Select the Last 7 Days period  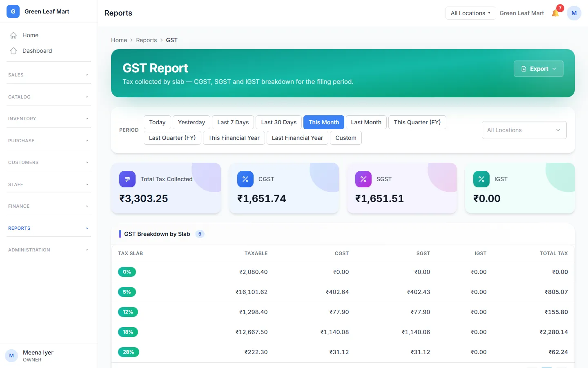[233, 122]
